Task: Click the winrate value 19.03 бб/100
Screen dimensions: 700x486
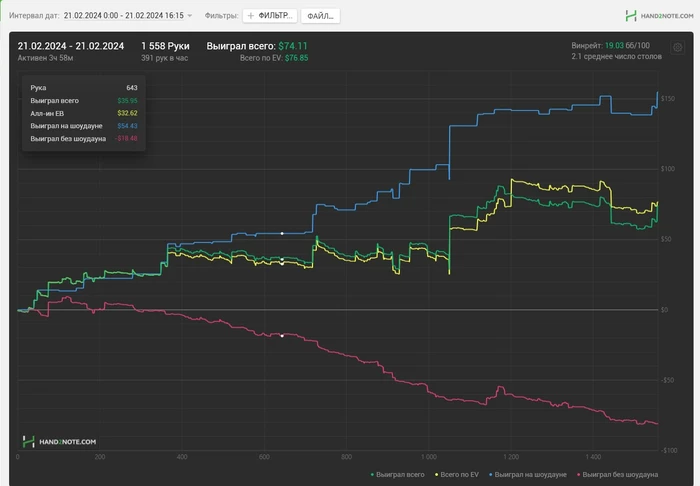Action: click(x=627, y=46)
